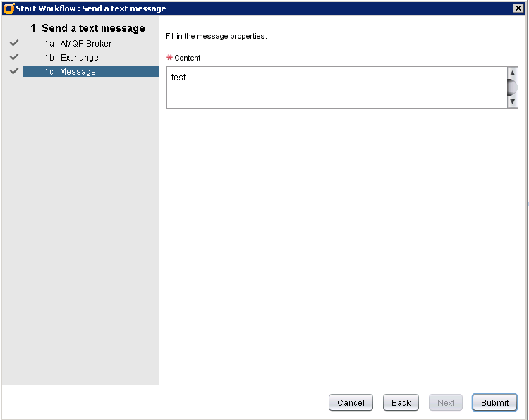Go Back to the previous step
The height and width of the screenshot is (420, 529).
tap(401, 402)
